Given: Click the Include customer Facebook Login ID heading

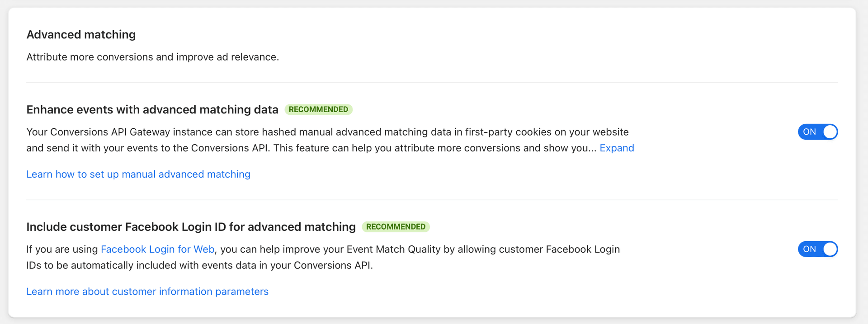Looking at the screenshot, I should [191, 226].
